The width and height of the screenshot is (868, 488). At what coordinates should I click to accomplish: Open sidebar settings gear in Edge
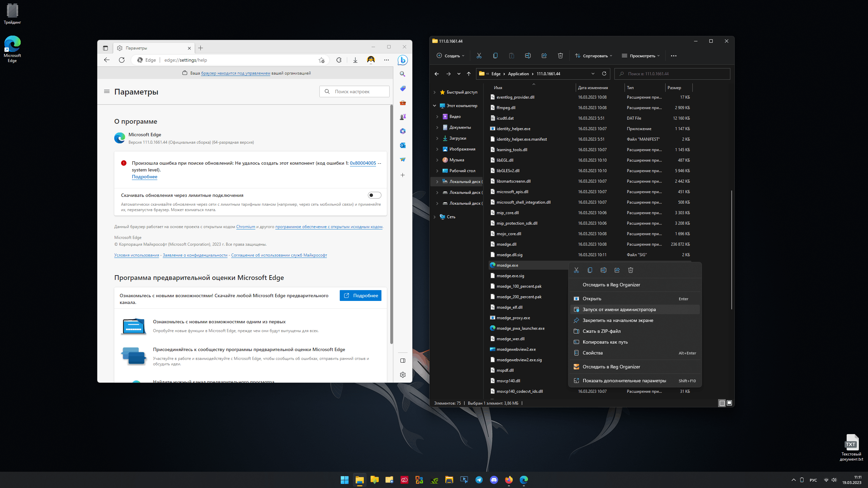pos(402,374)
